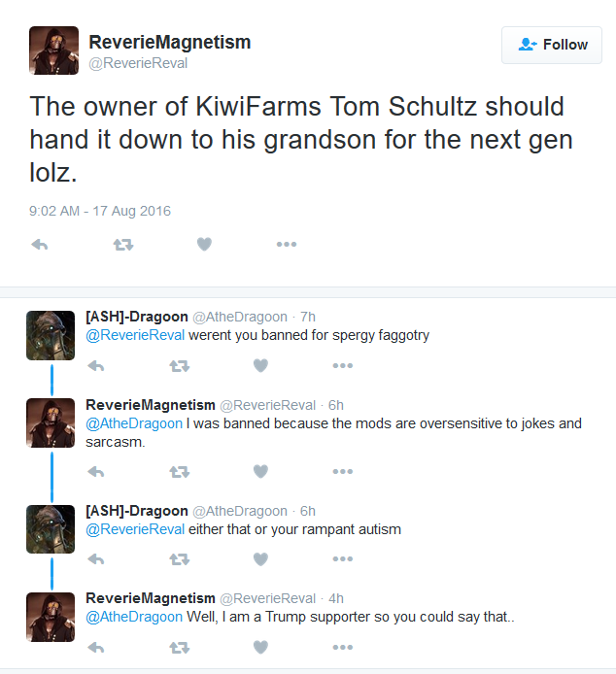Open @ReverieReval mention in first reply
This screenshot has height=674, width=616.
[135, 335]
